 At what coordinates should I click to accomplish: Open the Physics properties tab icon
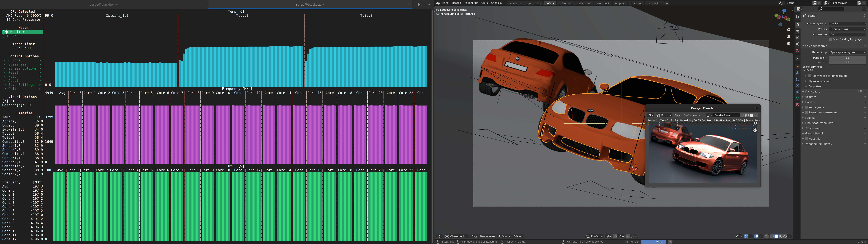pos(798,86)
